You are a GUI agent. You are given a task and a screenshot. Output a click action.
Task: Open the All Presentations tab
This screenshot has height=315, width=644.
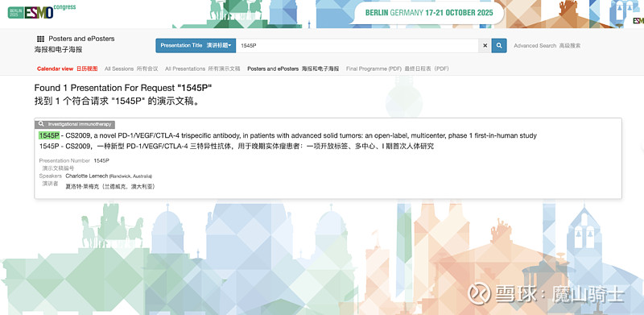click(x=203, y=68)
